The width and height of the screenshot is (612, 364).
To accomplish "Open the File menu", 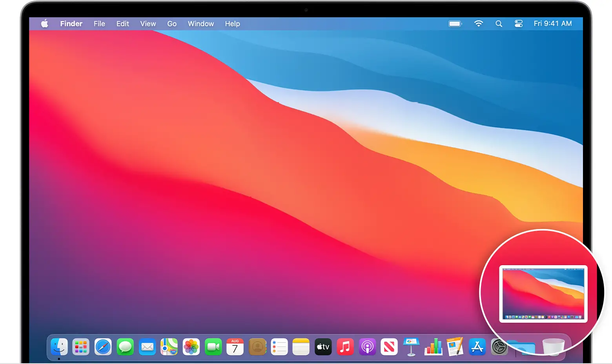I will (x=99, y=24).
